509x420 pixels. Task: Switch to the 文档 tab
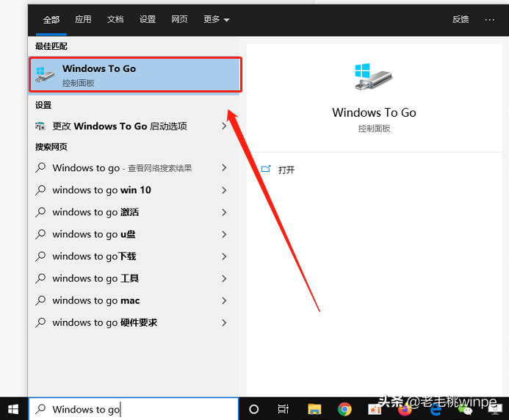coord(115,20)
